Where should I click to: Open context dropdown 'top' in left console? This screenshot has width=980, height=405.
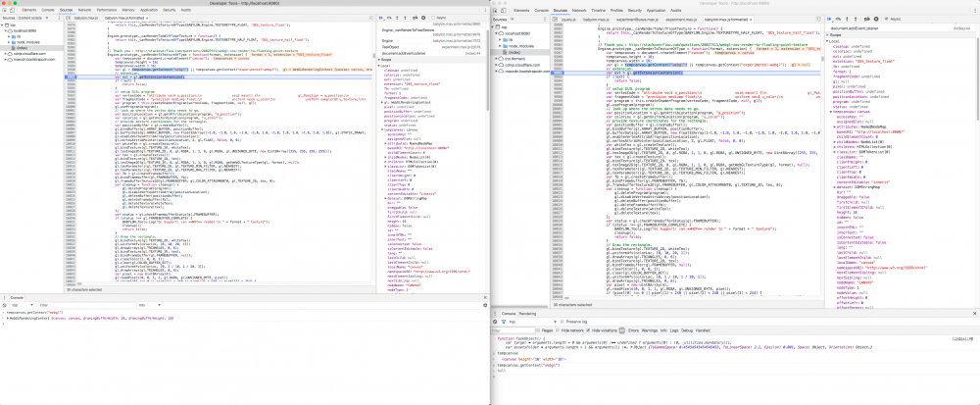pos(22,305)
